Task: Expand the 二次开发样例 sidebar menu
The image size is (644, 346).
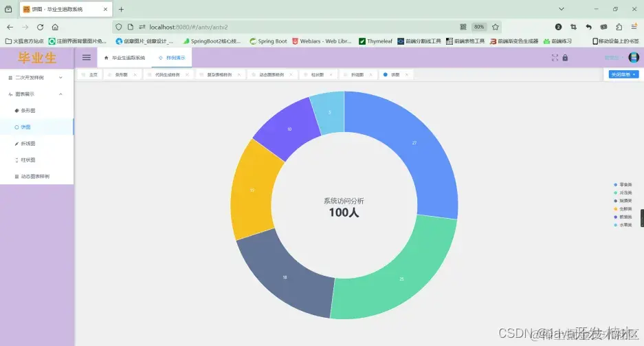Action: (37, 78)
